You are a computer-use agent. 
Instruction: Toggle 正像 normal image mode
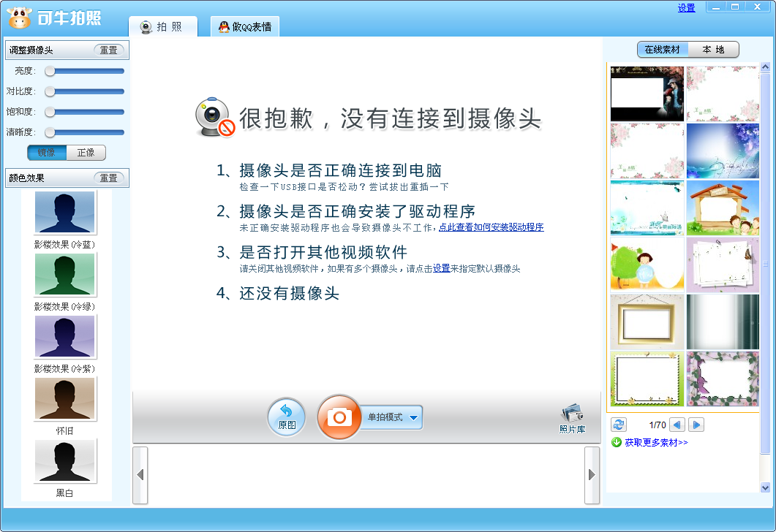tap(86, 153)
